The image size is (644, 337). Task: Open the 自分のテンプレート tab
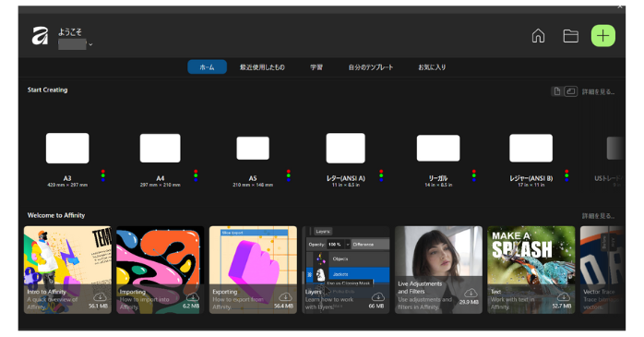coord(371,67)
